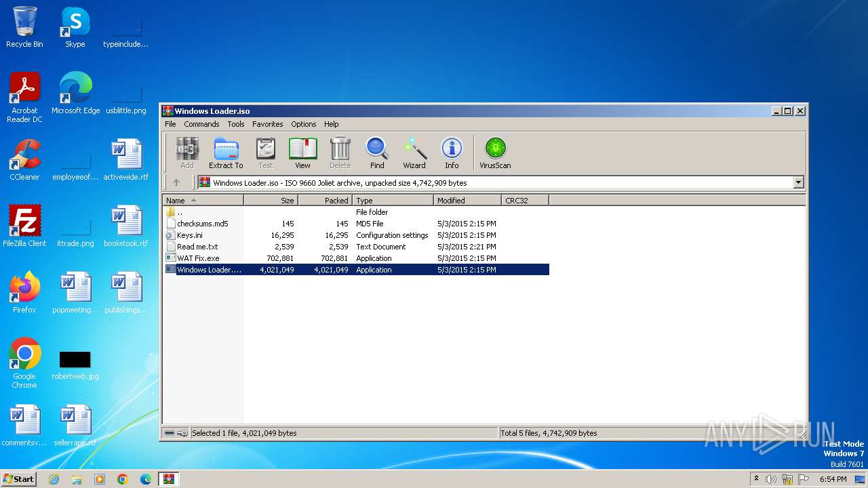Viewport: 868px width, 488px height.
Task: Open the FileZilla Client desktop shortcut
Action: [24, 226]
